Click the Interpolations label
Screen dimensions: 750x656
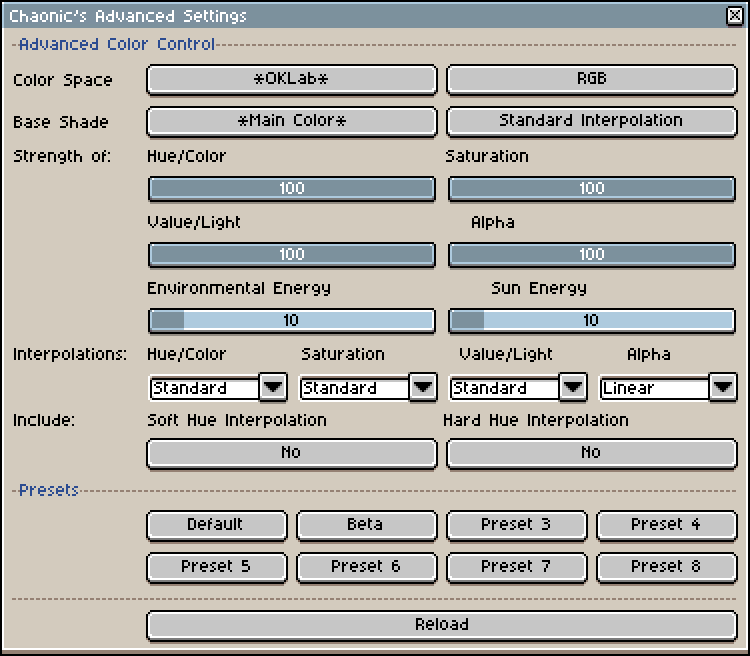pyautogui.click(x=70, y=355)
